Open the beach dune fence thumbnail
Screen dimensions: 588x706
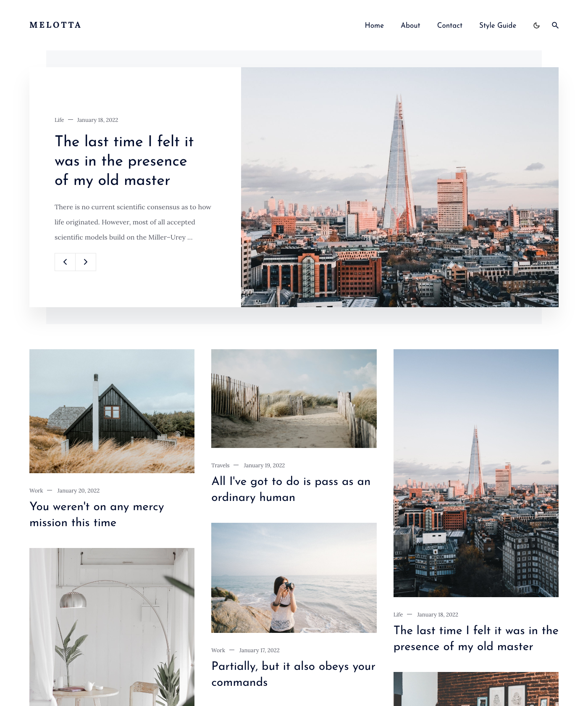294,398
